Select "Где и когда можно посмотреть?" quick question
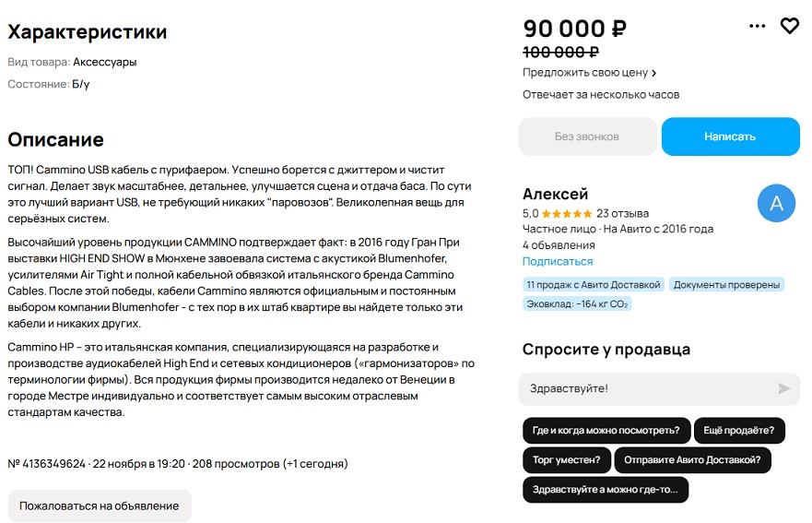This screenshot has width=812, height=523. point(606,430)
